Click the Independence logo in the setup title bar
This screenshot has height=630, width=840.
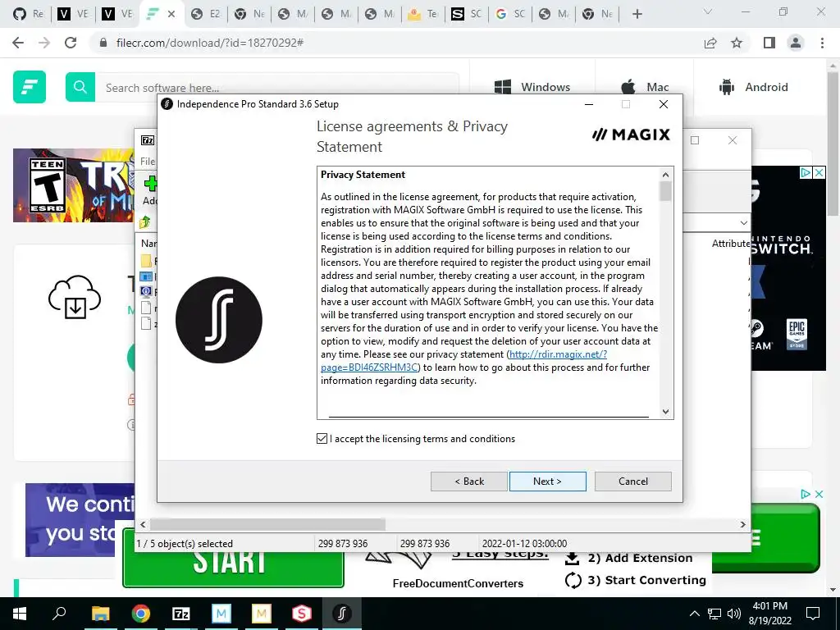tap(167, 104)
